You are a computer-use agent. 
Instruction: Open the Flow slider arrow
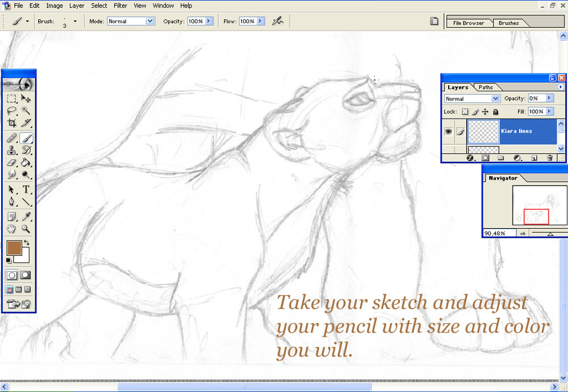tap(261, 22)
